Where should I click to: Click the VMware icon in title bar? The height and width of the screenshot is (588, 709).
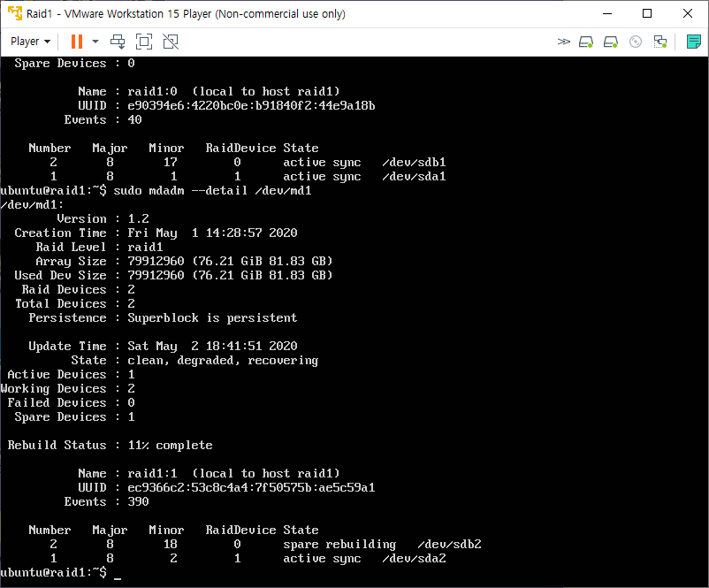click(14, 13)
